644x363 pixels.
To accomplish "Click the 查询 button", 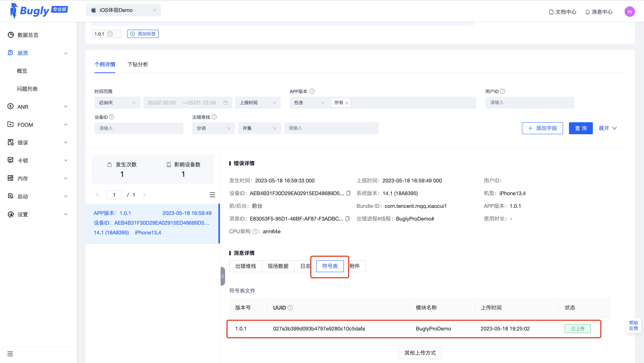I will (x=581, y=128).
